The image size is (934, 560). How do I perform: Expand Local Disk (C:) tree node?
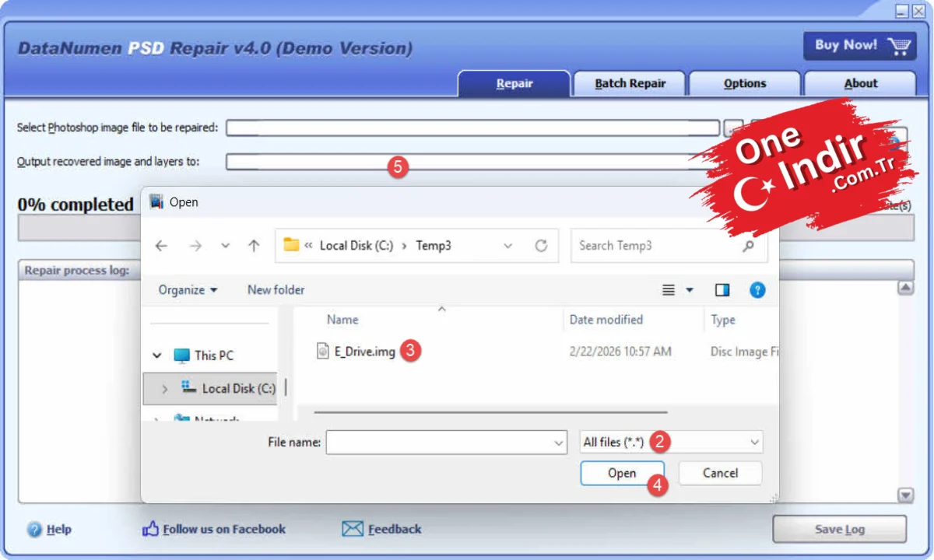pos(164,389)
